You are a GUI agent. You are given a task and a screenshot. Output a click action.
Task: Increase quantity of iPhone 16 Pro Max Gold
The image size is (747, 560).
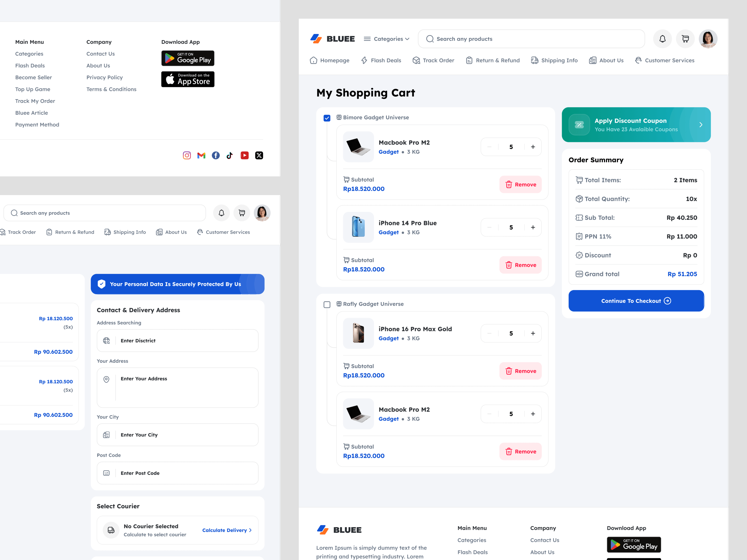[533, 333]
